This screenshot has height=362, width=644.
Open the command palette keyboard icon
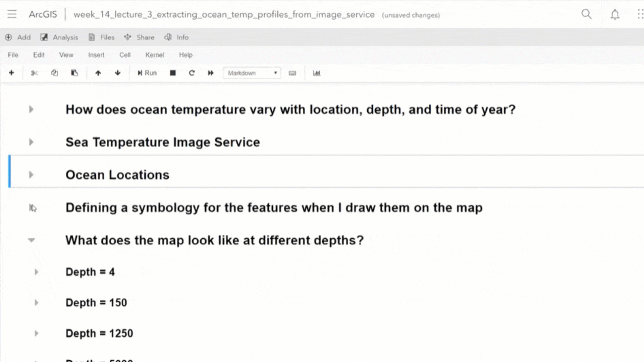(x=292, y=73)
